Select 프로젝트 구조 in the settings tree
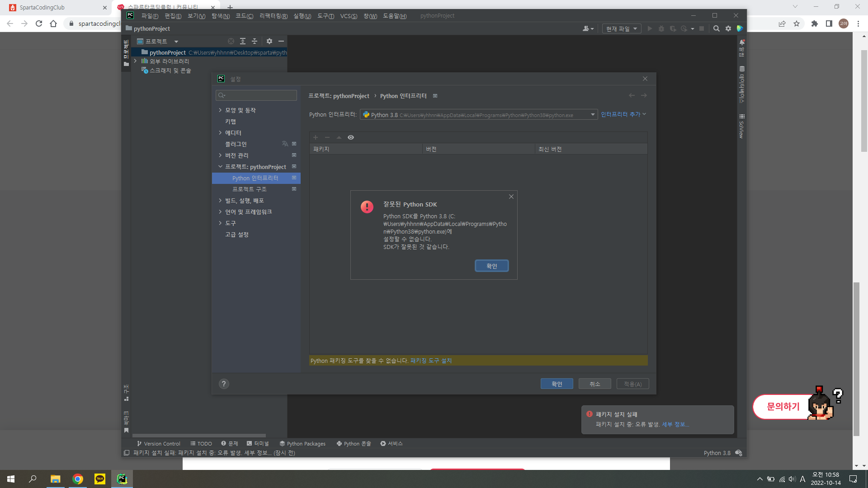Image resolution: width=868 pixels, height=488 pixels. pos(250,189)
